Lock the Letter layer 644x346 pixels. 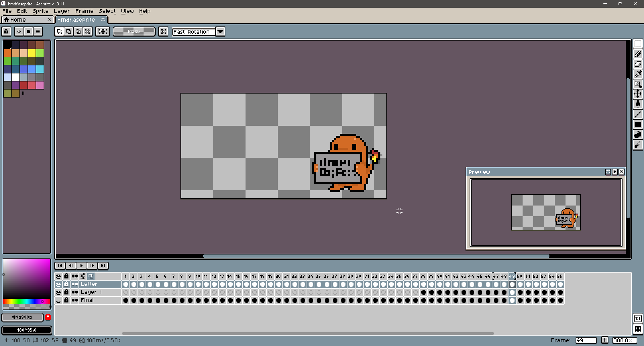tap(66, 284)
